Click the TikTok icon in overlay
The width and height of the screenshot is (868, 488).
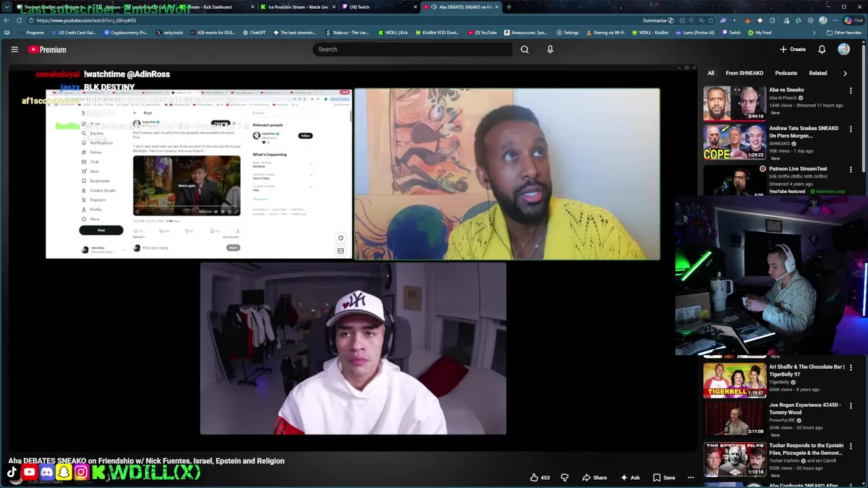point(12,472)
